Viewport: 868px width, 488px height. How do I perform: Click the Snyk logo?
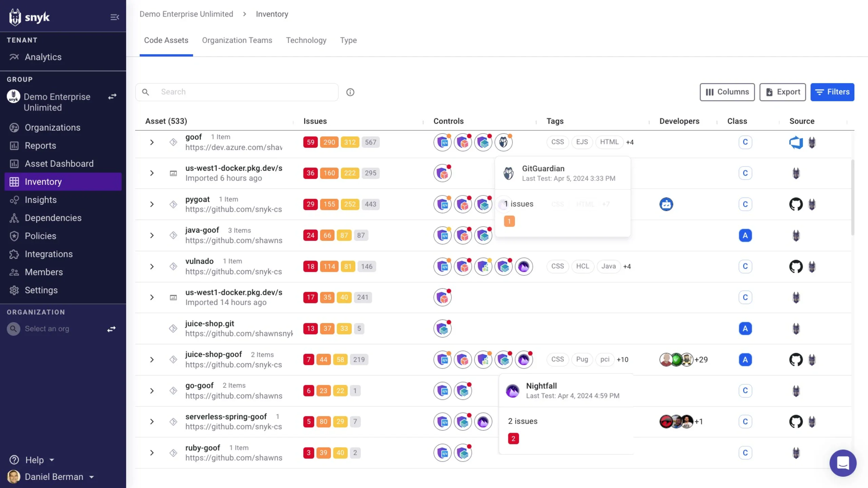(x=29, y=17)
